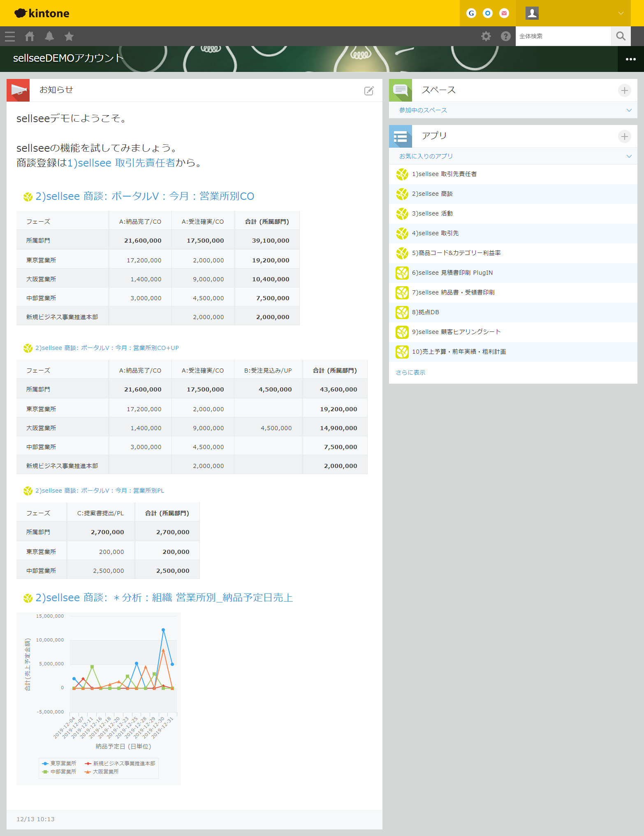Image resolution: width=644 pixels, height=836 pixels.
Task: Open 営業所別PL report title link
Action: click(100, 491)
